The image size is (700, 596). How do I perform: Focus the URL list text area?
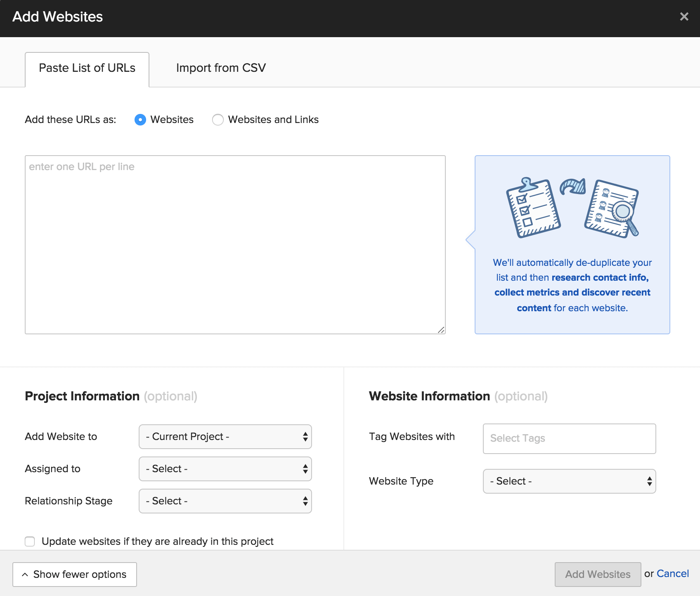pyautogui.click(x=235, y=244)
